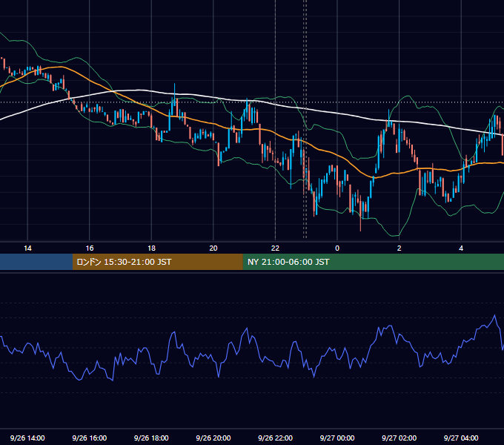Screen dimensions: 504x445
Task: Click the London session band 15:30-21:00 JST
Action: point(157,262)
